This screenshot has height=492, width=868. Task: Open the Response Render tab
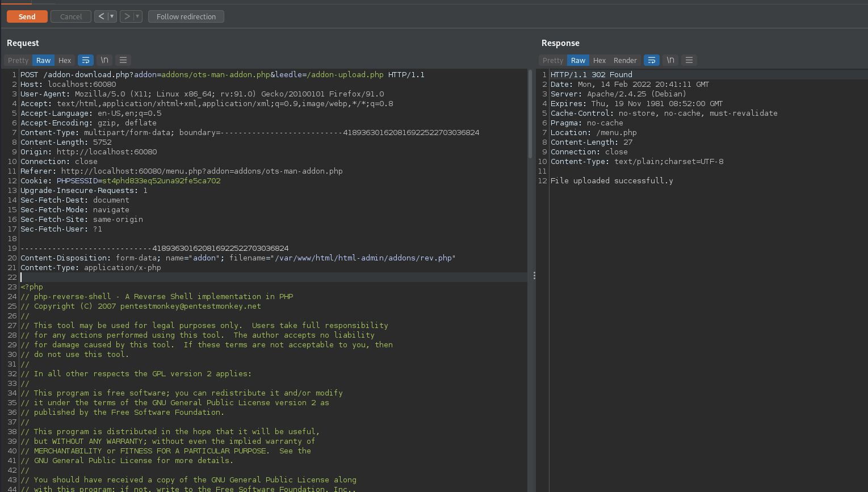pyautogui.click(x=625, y=60)
